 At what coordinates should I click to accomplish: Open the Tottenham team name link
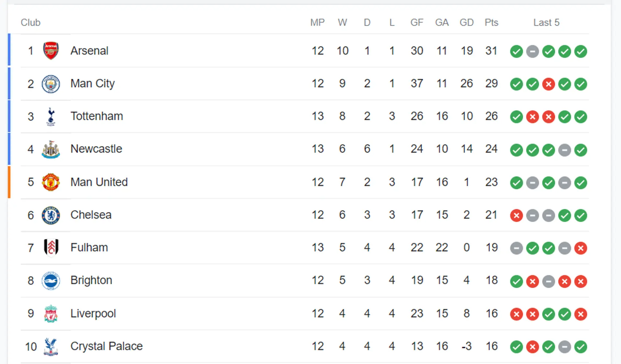click(97, 116)
